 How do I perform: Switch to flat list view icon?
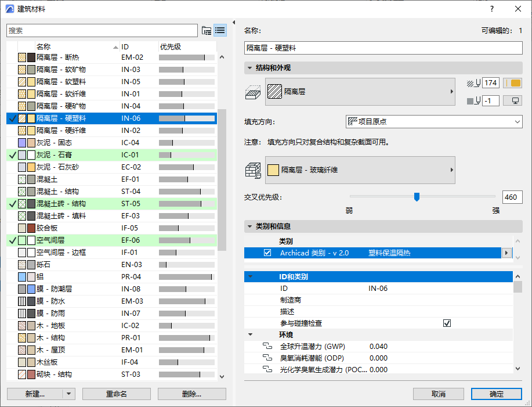(x=220, y=31)
